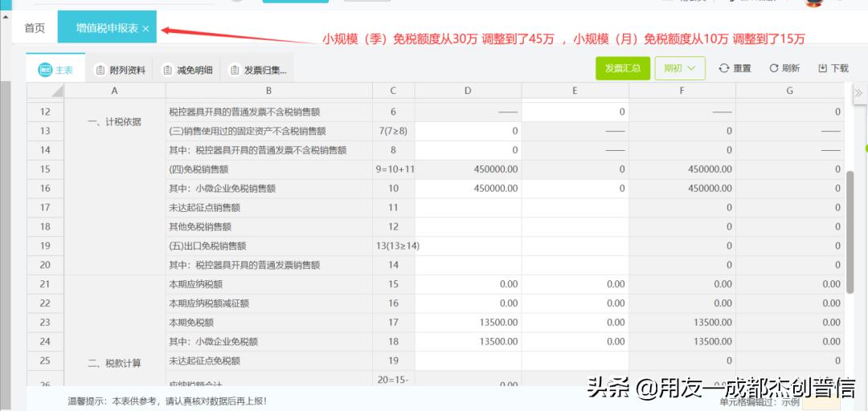Click cell D13 for 销售使用过的固定资产
The height and width of the screenshot is (411, 868).
468,131
